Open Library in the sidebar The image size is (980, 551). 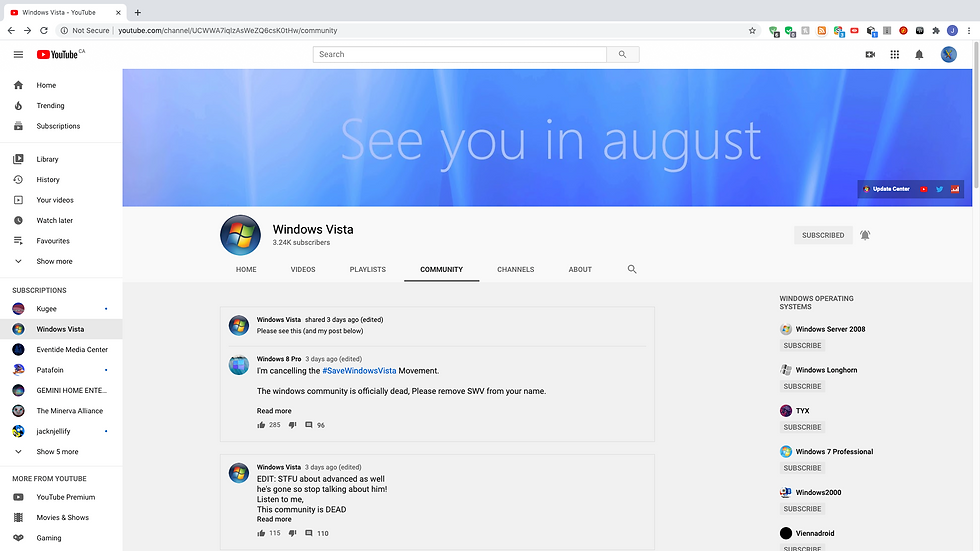click(x=61, y=159)
